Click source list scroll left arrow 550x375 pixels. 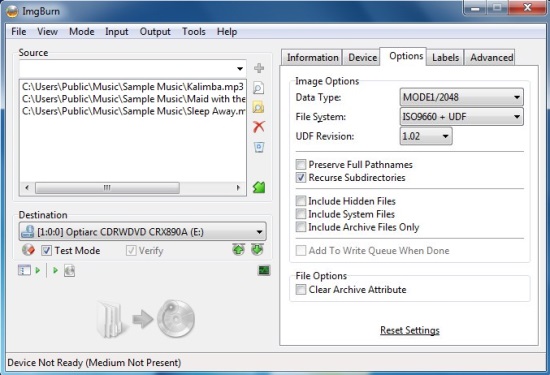[27, 188]
